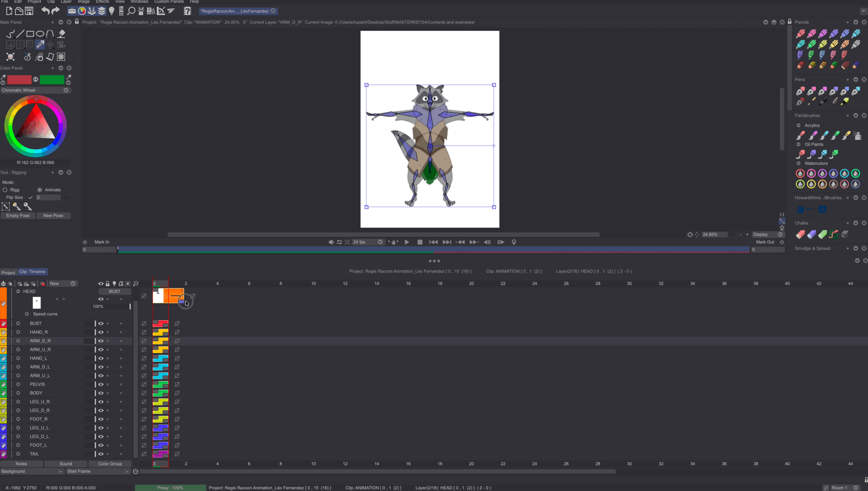868x491 pixels.
Task: Click the go-to-first-frame control
Action: (x=433, y=242)
